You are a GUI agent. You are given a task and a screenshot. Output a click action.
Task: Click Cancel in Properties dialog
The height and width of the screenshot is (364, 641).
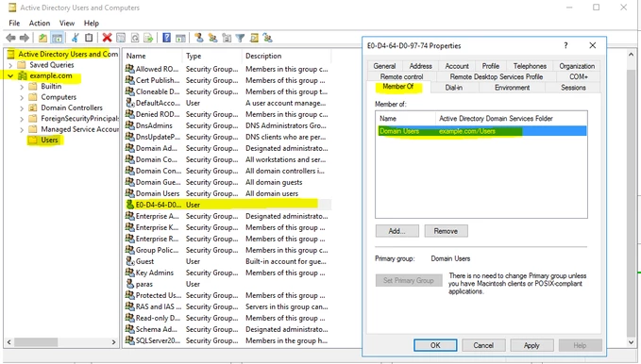(483, 345)
